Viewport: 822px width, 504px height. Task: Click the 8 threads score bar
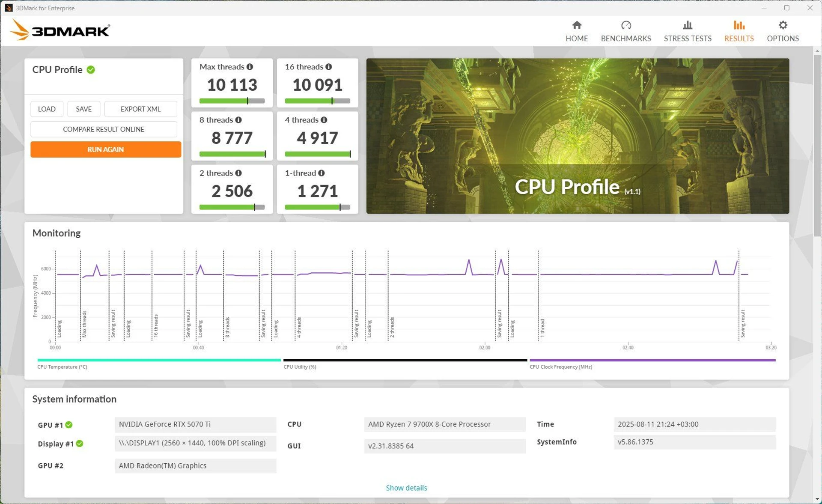(x=232, y=154)
